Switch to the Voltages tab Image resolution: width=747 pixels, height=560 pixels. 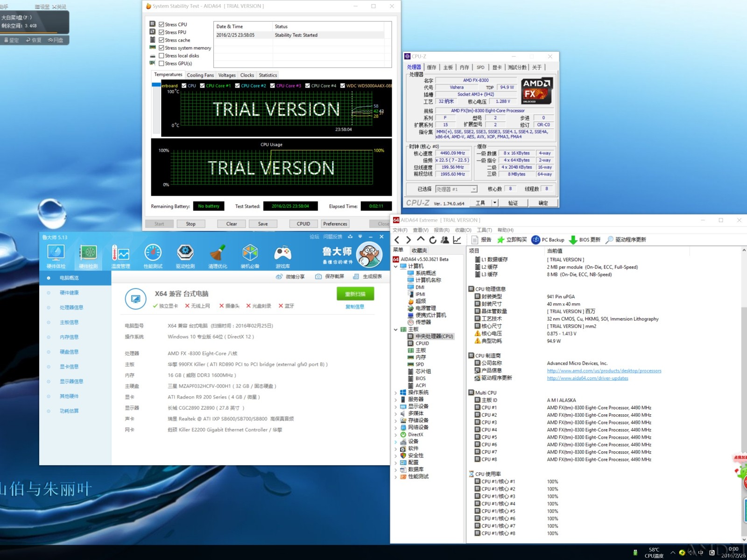tap(227, 75)
